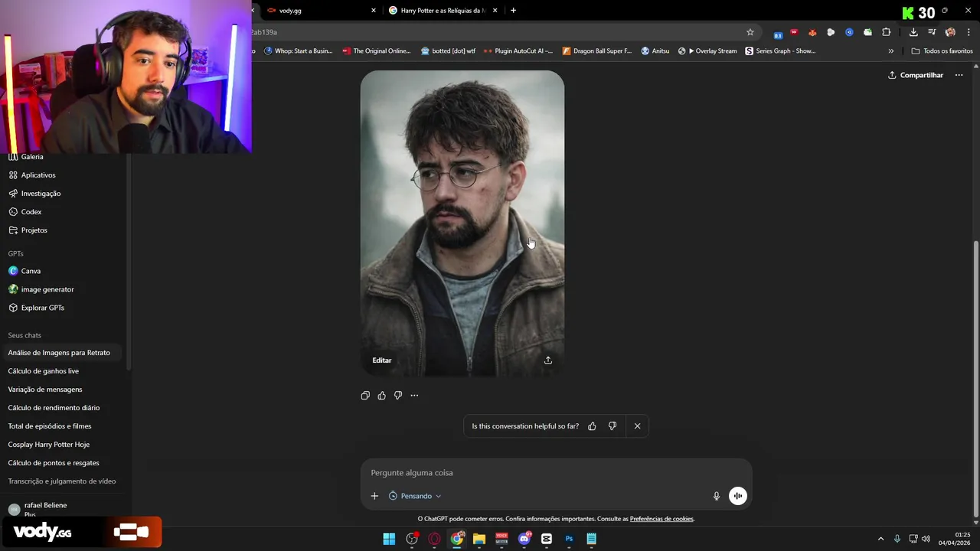Click Editar on the generated image
This screenshot has width=980, height=551.
[x=382, y=360]
